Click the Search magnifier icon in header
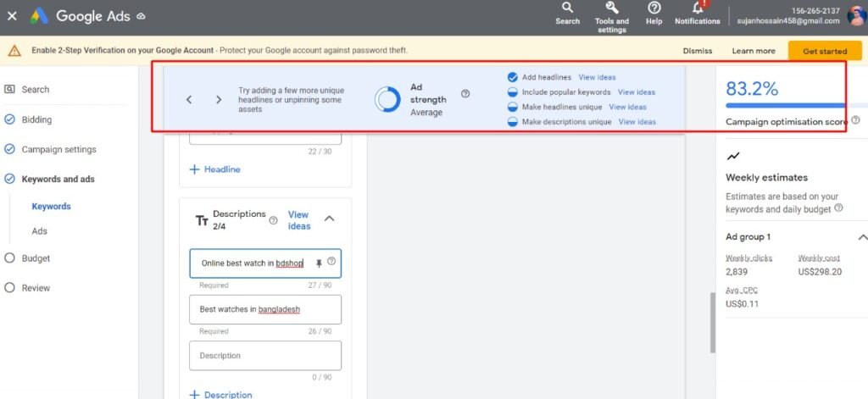Image resolution: width=868 pixels, height=399 pixels. coord(567,8)
